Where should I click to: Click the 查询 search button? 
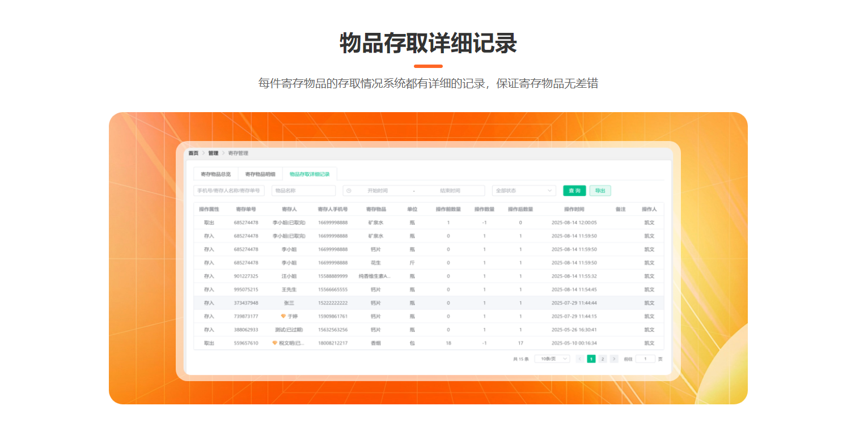574,190
